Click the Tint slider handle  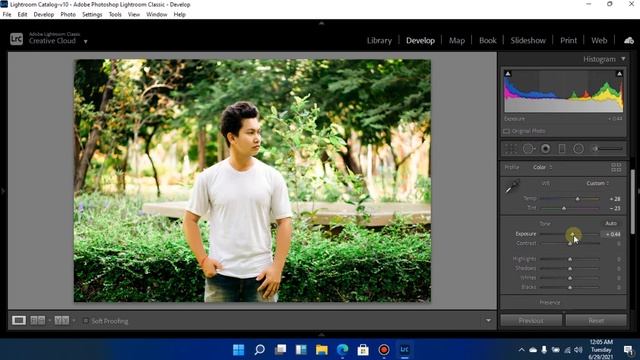[564, 208]
